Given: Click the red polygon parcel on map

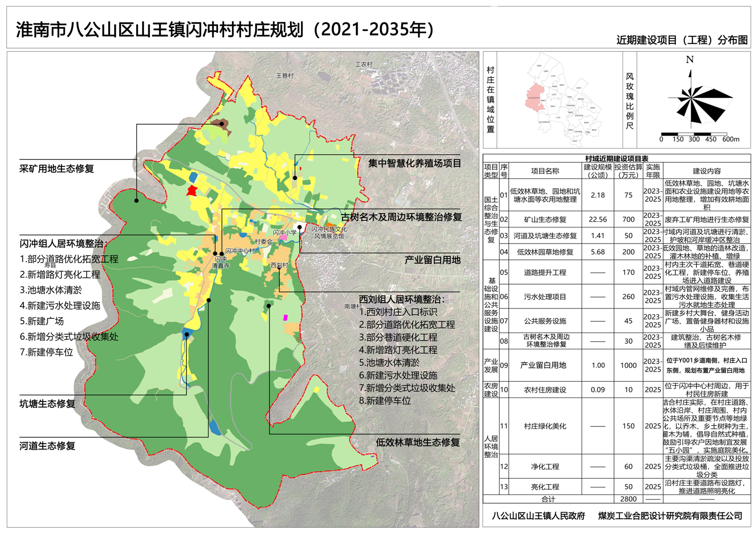Looking at the screenshot, I should pos(192,190).
